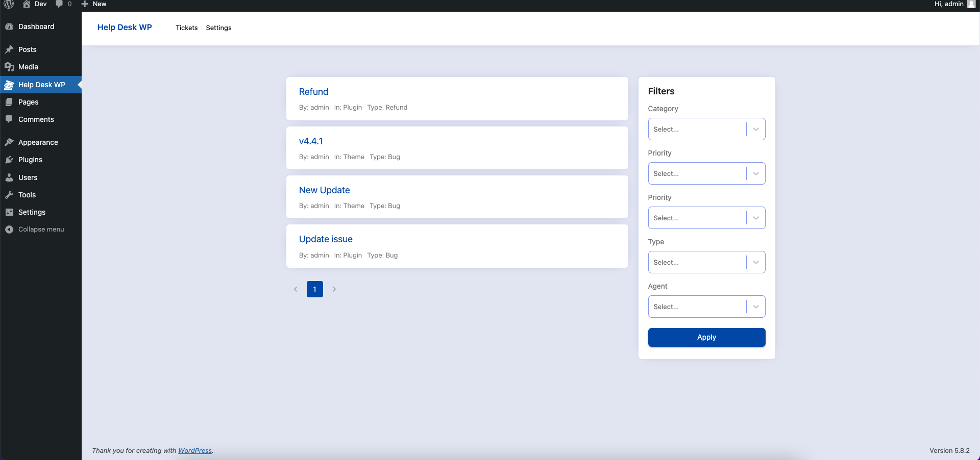Open Users menu item

point(41,177)
